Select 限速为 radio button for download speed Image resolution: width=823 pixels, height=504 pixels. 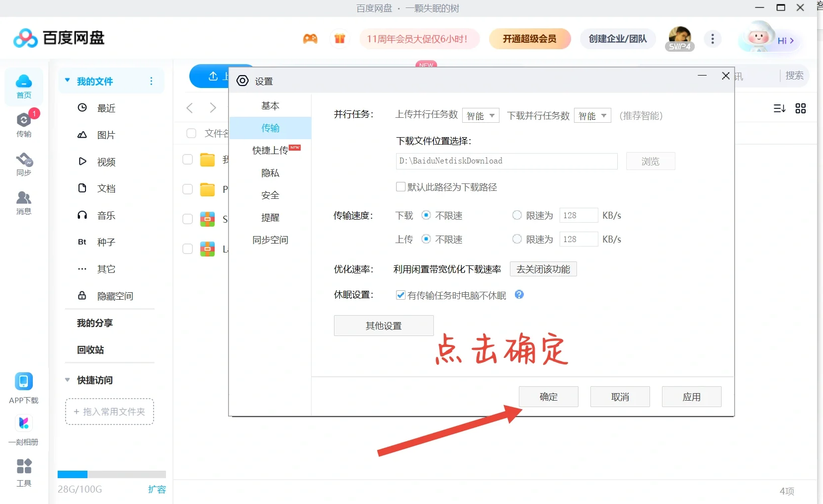click(516, 215)
